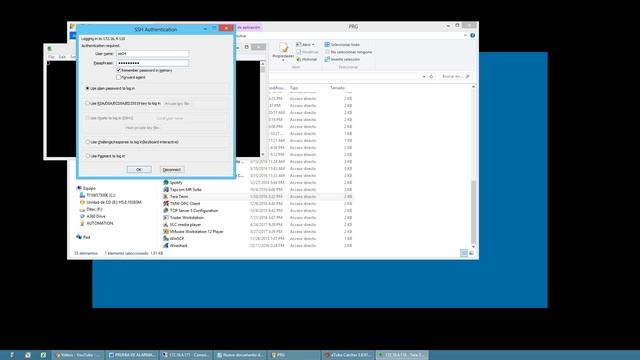
Task: Select Unidad de CD drive in navigation pane
Action: pos(111,202)
